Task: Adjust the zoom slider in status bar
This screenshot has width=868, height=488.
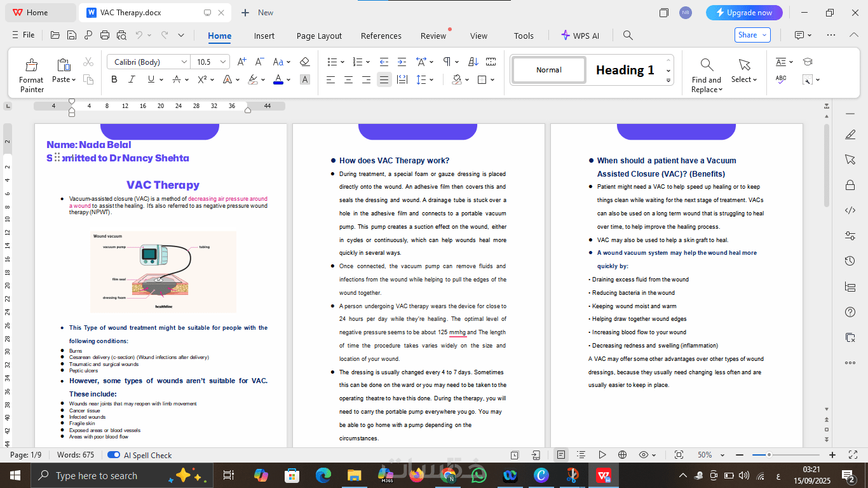Action: (769, 455)
